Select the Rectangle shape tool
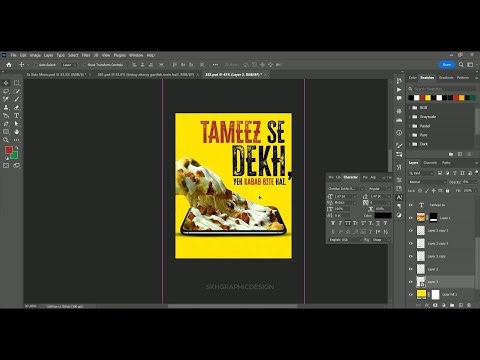The width and height of the screenshot is (480, 360). [x=6, y=132]
